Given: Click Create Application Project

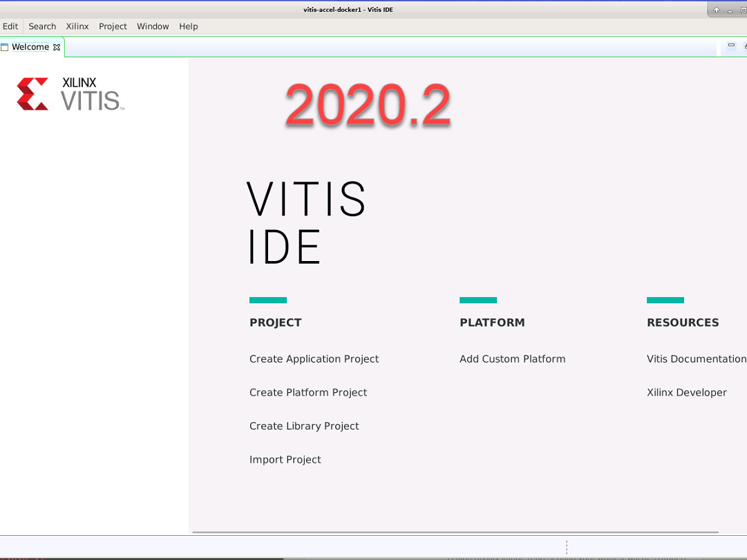Looking at the screenshot, I should click(314, 358).
